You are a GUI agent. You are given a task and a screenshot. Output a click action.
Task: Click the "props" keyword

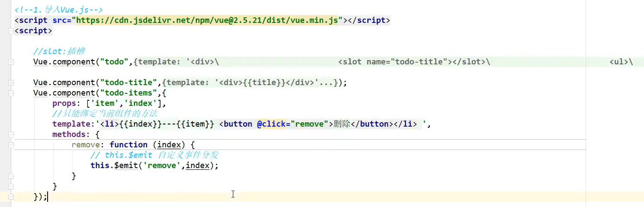[64, 103]
